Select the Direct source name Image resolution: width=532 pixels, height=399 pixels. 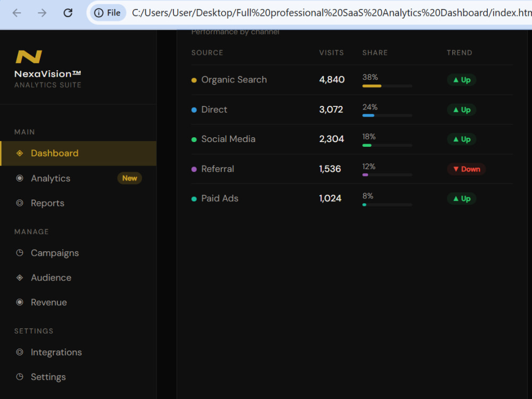point(214,110)
